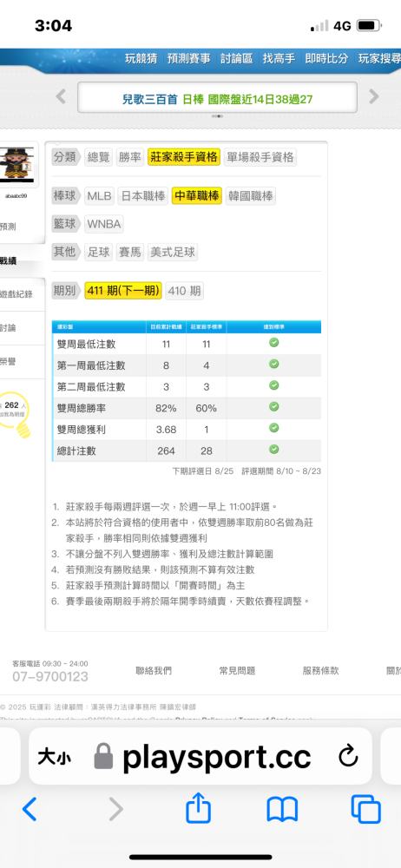The width and height of the screenshot is (401, 868).
Task: Open the 大小 page settings menu
Action: point(55,757)
